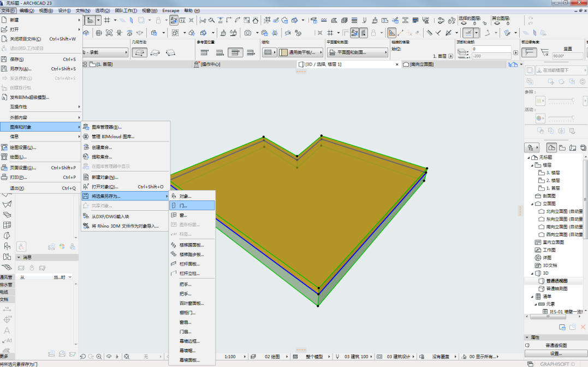Adjust the 参照 (Reference) intensity slider
Image resolution: width=588 pixels, height=367 pixels.
click(x=561, y=100)
